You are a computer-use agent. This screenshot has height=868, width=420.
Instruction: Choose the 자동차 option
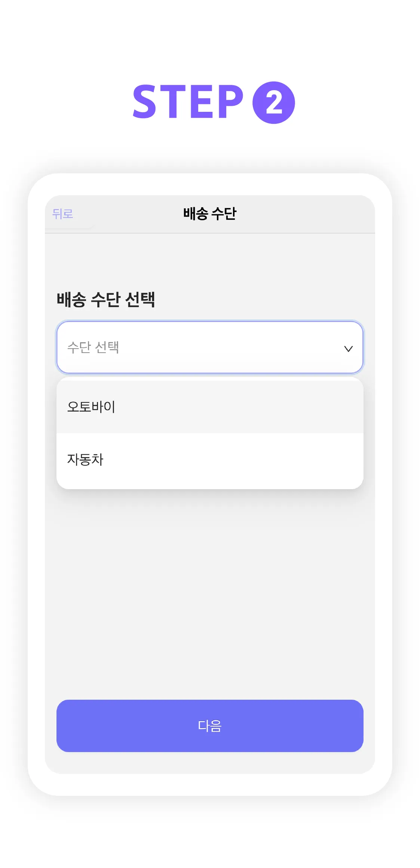(209, 460)
